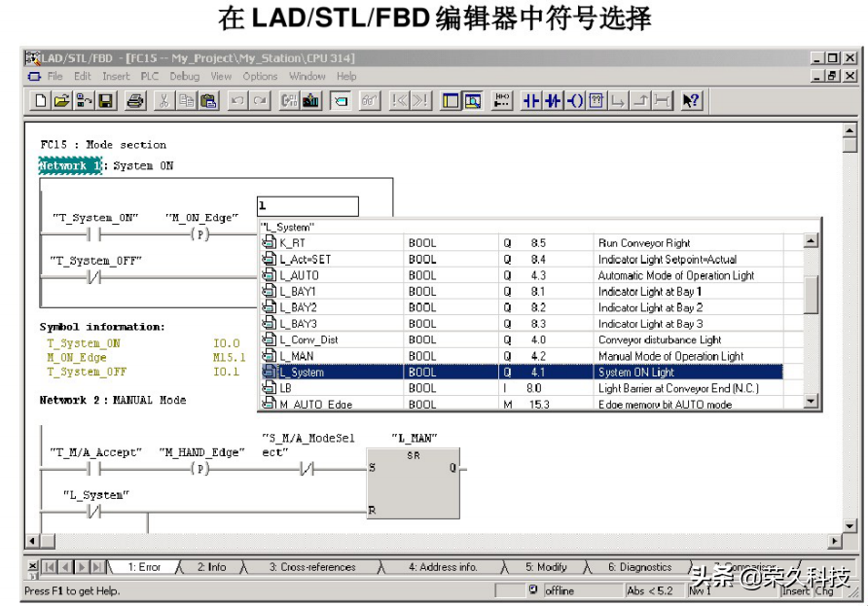Open the PLC menu
Screen dimensions: 868x606
tap(150, 77)
